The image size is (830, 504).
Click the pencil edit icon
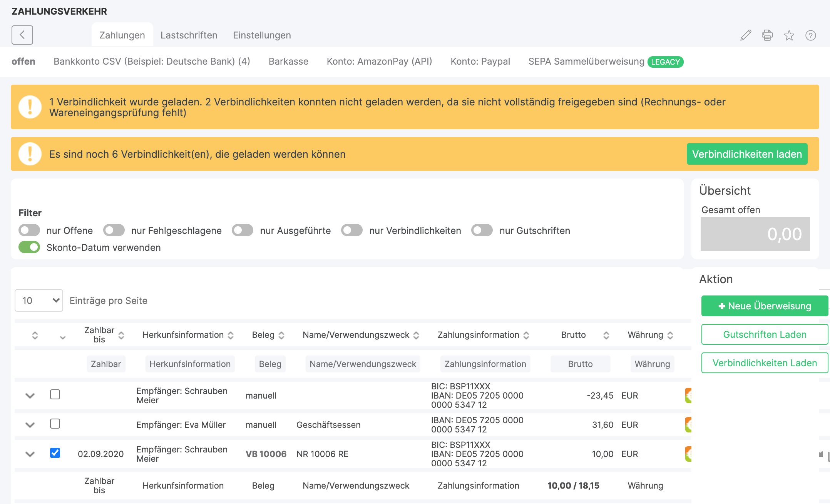[746, 35]
